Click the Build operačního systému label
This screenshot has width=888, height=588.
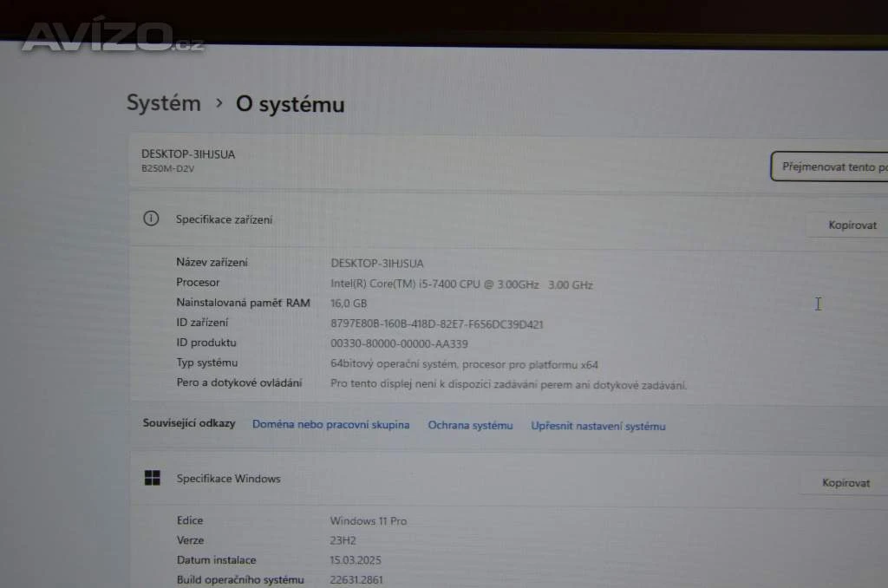(x=240, y=579)
